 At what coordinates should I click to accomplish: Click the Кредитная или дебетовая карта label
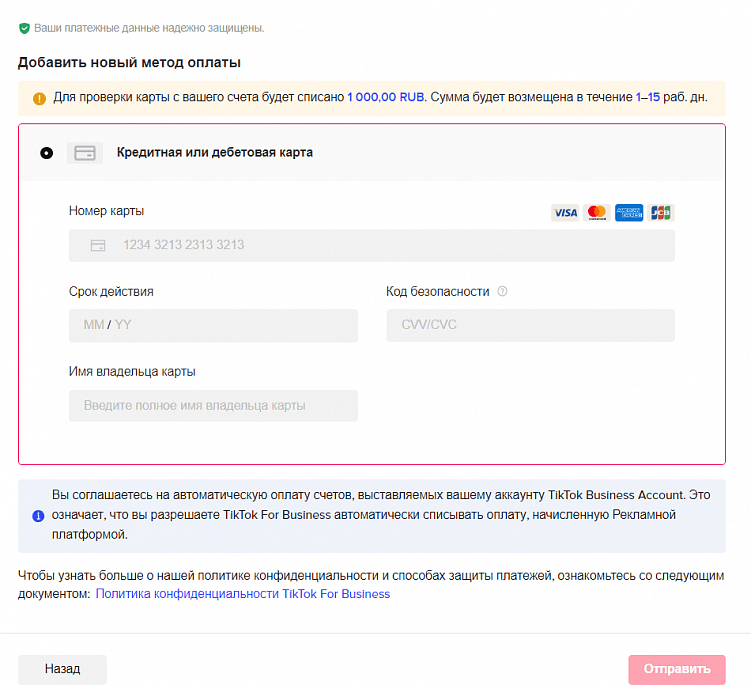point(215,153)
